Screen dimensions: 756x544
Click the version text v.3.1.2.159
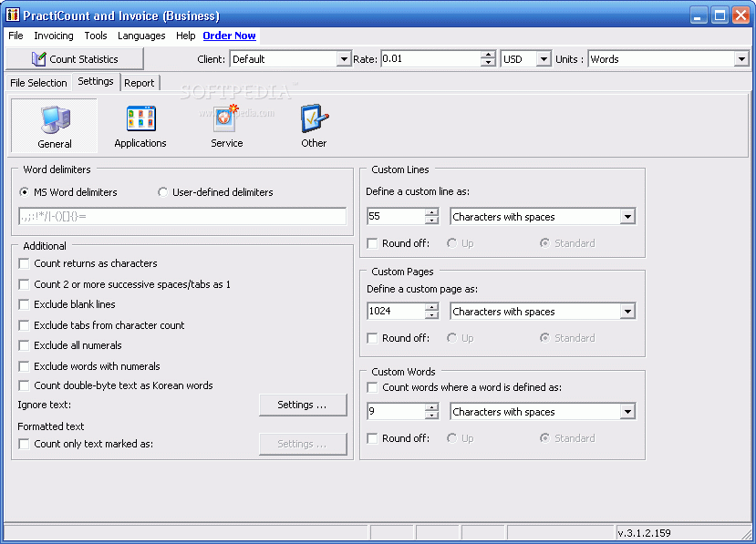(x=644, y=533)
